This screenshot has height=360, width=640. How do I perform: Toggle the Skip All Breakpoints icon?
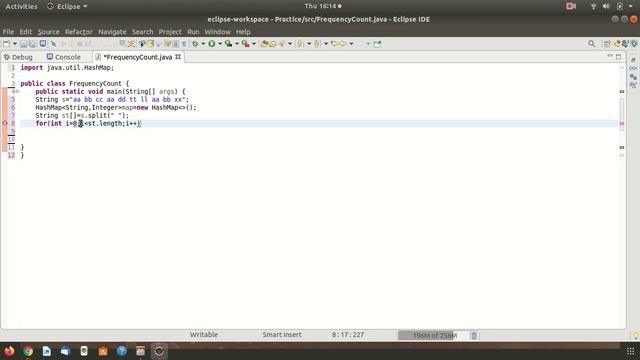[53, 44]
